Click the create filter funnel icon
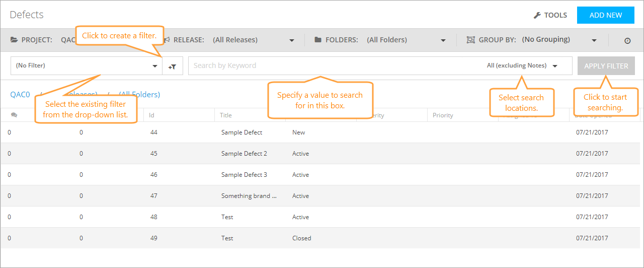The height and width of the screenshot is (268, 644). point(173,66)
